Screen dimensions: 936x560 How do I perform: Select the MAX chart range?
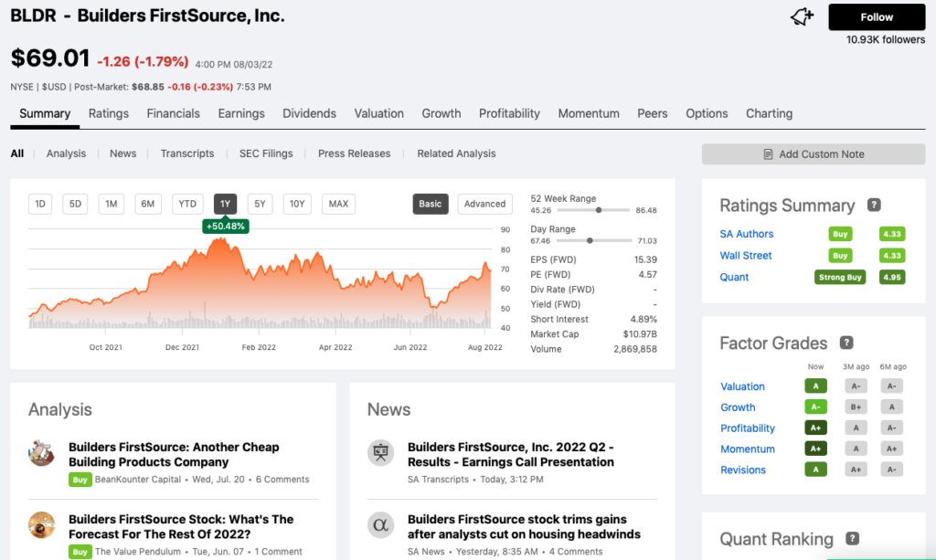[x=338, y=204]
